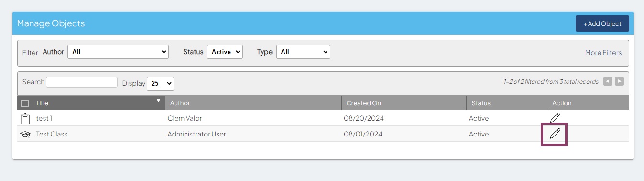The image size is (644, 181).
Task: Change the Display count dropdown
Action: tap(160, 83)
